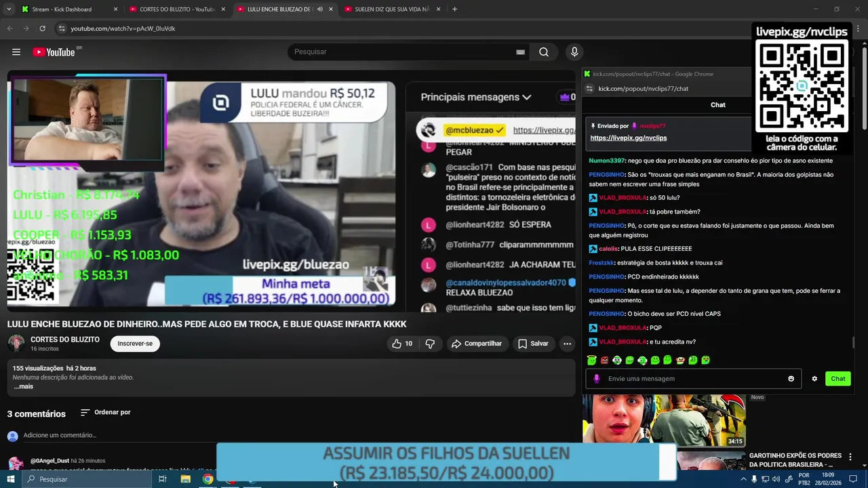Dislike the video with thumbs down
868x488 pixels.
pos(430,344)
